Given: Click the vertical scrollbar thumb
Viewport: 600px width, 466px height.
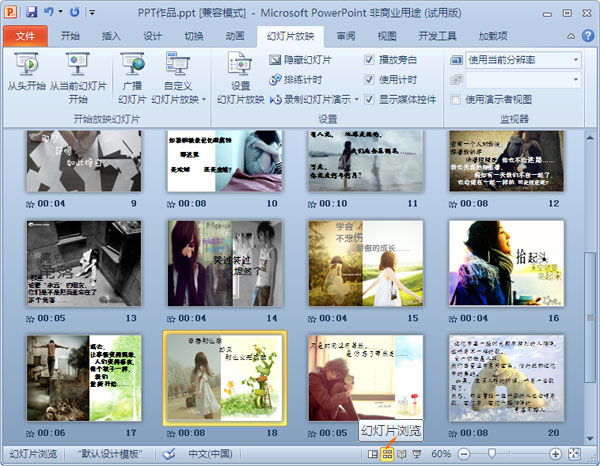Looking at the screenshot, I should [590, 317].
